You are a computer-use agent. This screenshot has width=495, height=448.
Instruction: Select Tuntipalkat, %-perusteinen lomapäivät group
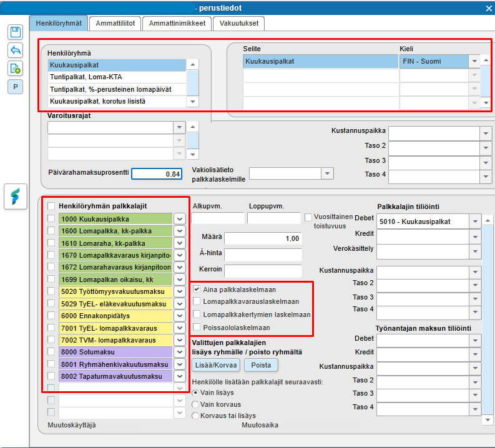click(x=117, y=89)
